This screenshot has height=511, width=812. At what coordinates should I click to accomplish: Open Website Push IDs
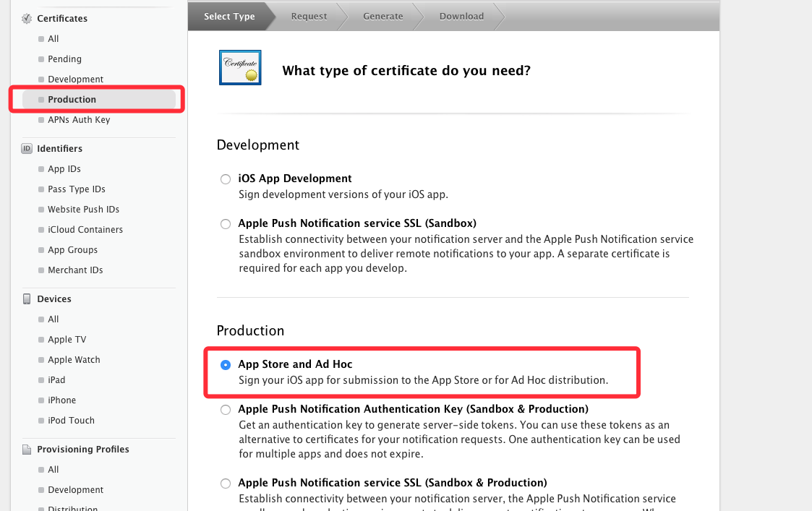83,209
